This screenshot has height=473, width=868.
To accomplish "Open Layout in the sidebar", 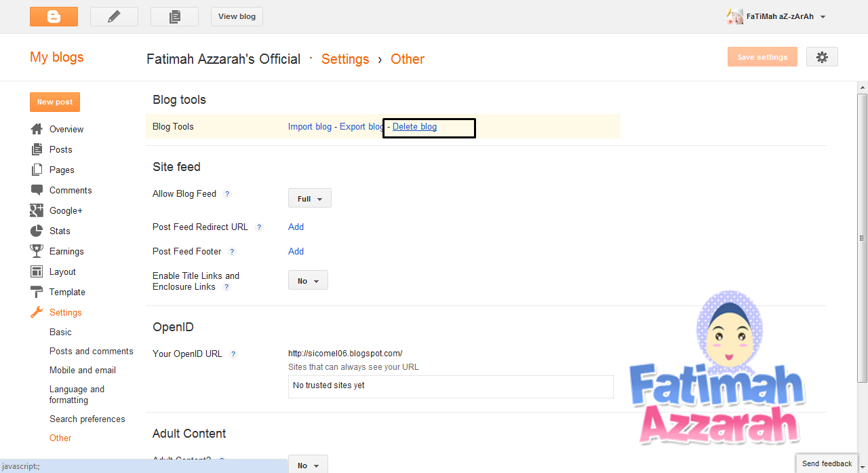I will [62, 271].
